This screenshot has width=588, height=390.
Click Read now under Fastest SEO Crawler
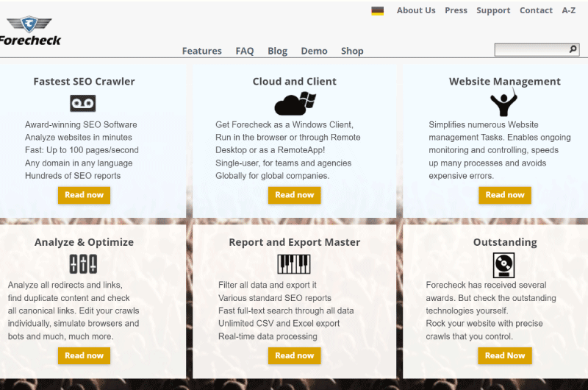84,195
